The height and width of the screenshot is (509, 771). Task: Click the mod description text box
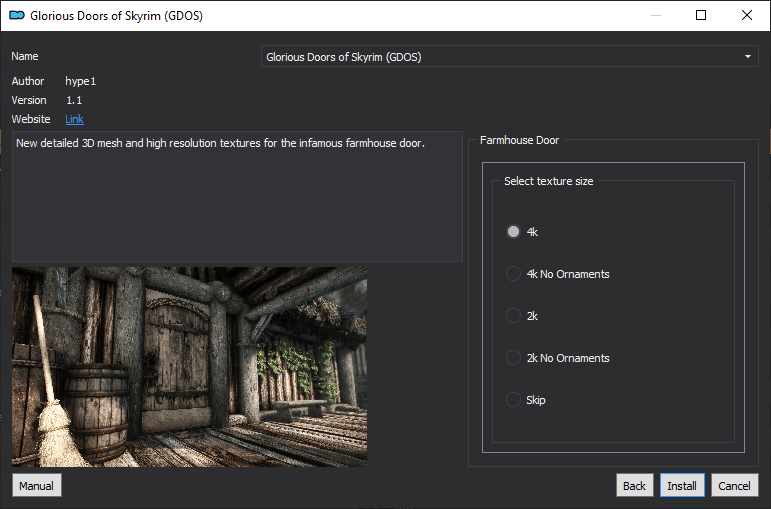point(237,196)
